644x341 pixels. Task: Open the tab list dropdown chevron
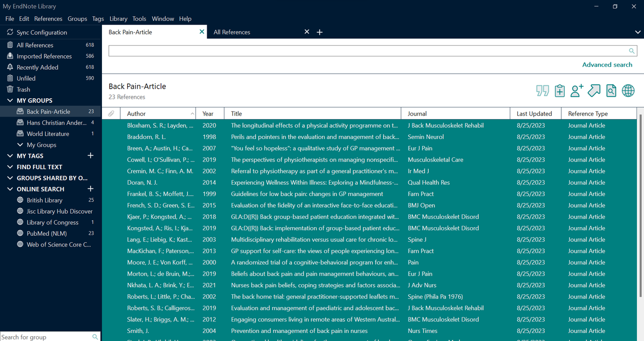tap(637, 32)
